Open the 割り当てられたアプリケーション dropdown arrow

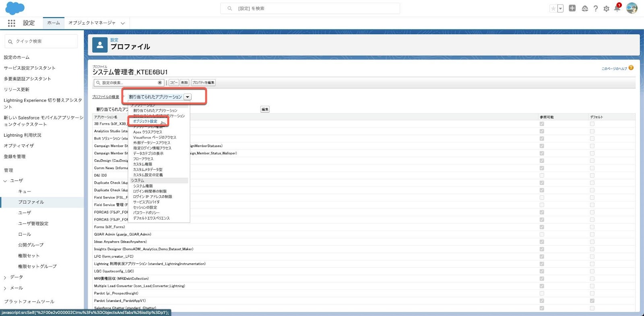click(x=188, y=97)
